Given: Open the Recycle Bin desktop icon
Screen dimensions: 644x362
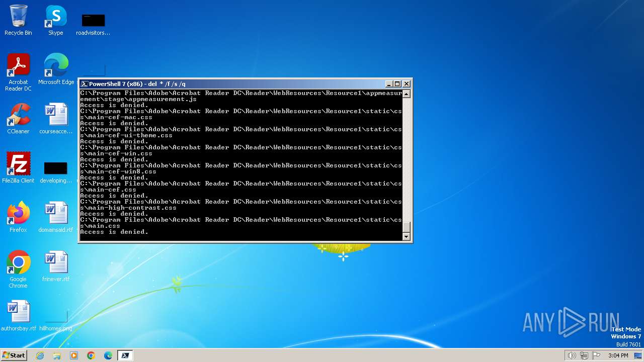Looking at the screenshot, I should pyautogui.click(x=18, y=20).
